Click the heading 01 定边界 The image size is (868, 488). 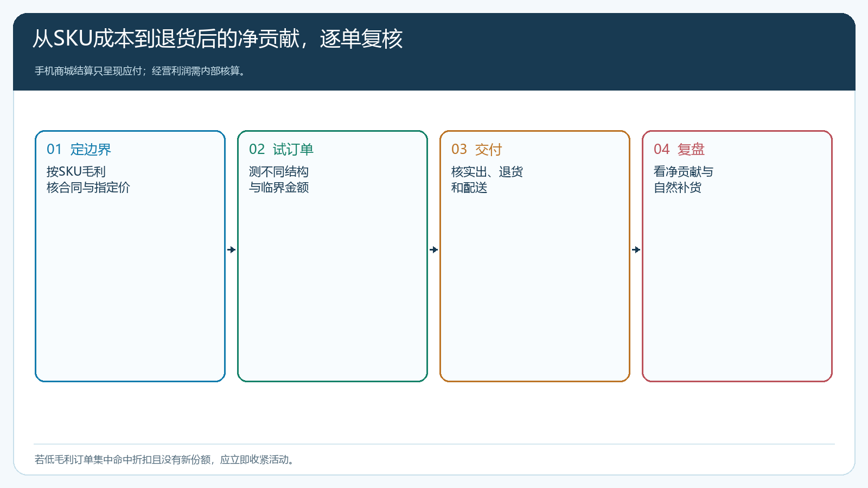pos(79,149)
